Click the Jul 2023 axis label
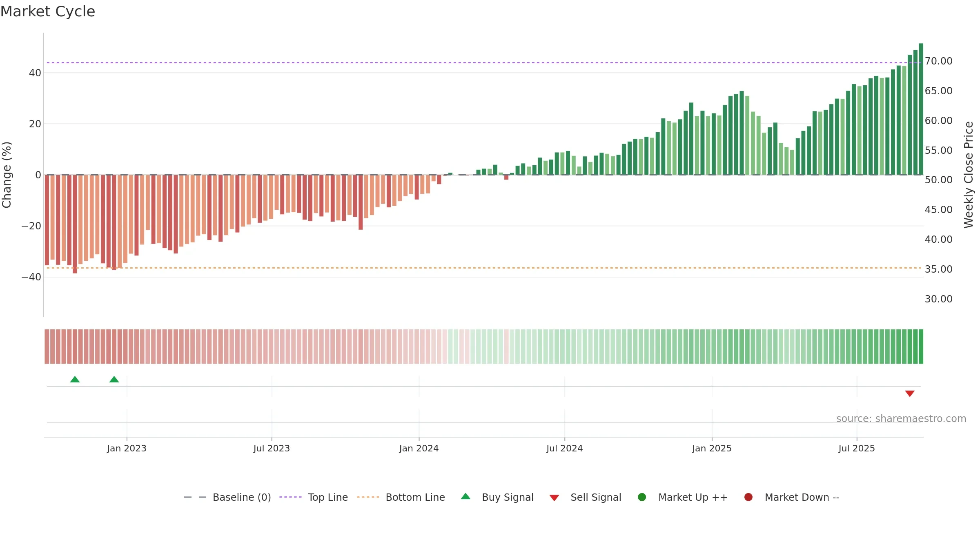The image size is (980, 551). (x=272, y=448)
